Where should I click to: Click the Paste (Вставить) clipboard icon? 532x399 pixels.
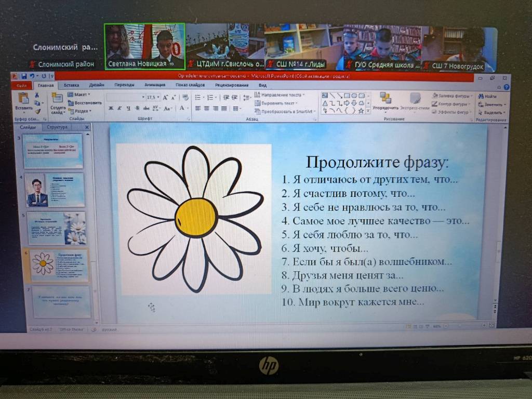(x=23, y=98)
